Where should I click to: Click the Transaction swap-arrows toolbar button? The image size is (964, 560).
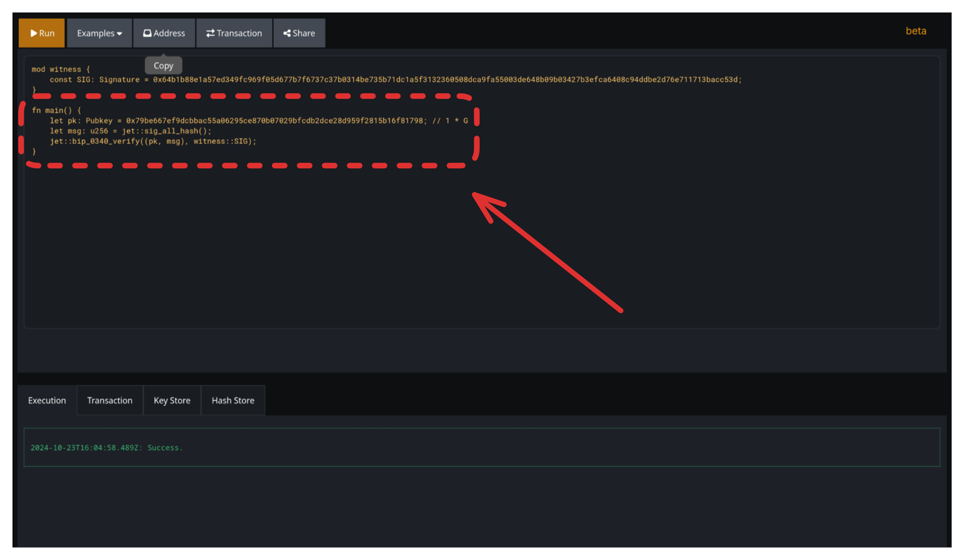pos(234,33)
